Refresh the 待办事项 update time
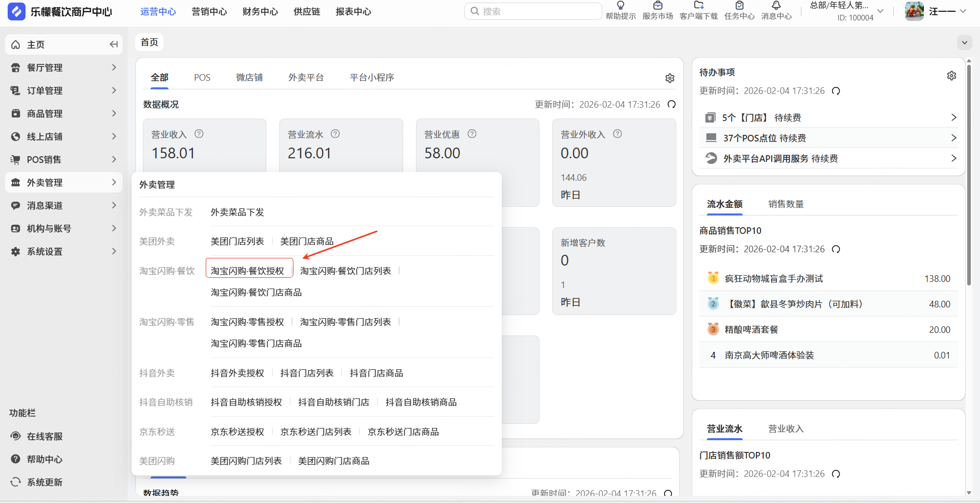Image resolution: width=980 pixels, height=503 pixels. coord(836,91)
